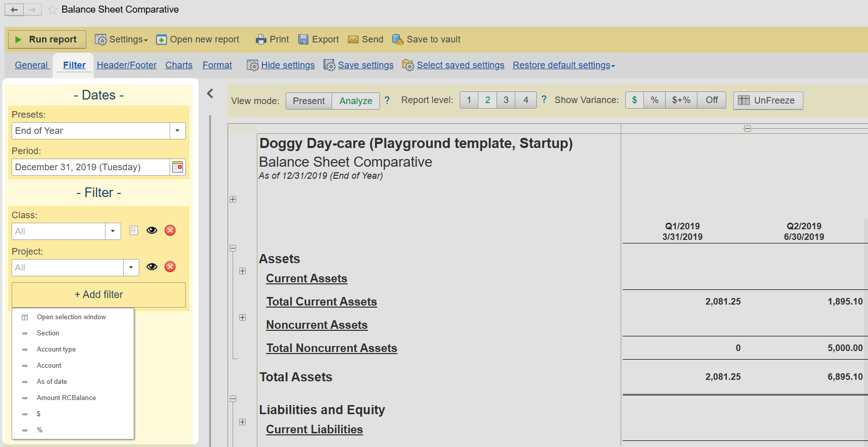This screenshot has width=868, height=447.
Task: Click the back navigation arrow
Action: [14, 10]
